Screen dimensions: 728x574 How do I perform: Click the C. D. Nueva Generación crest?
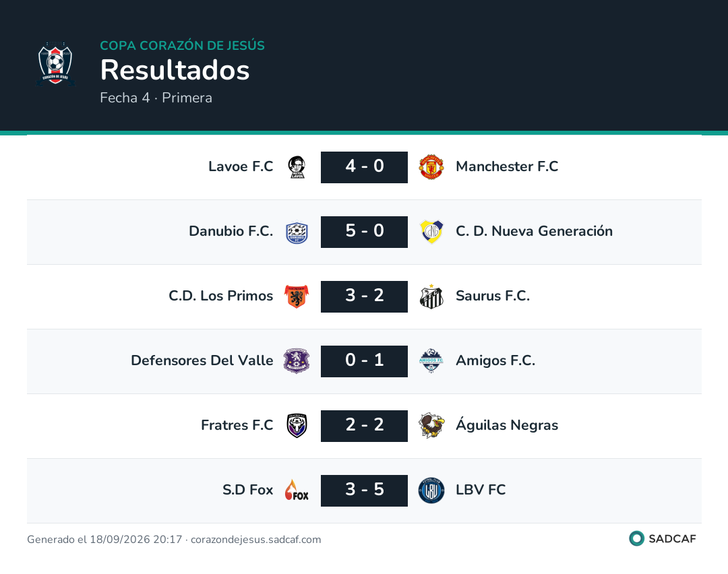tap(431, 232)
